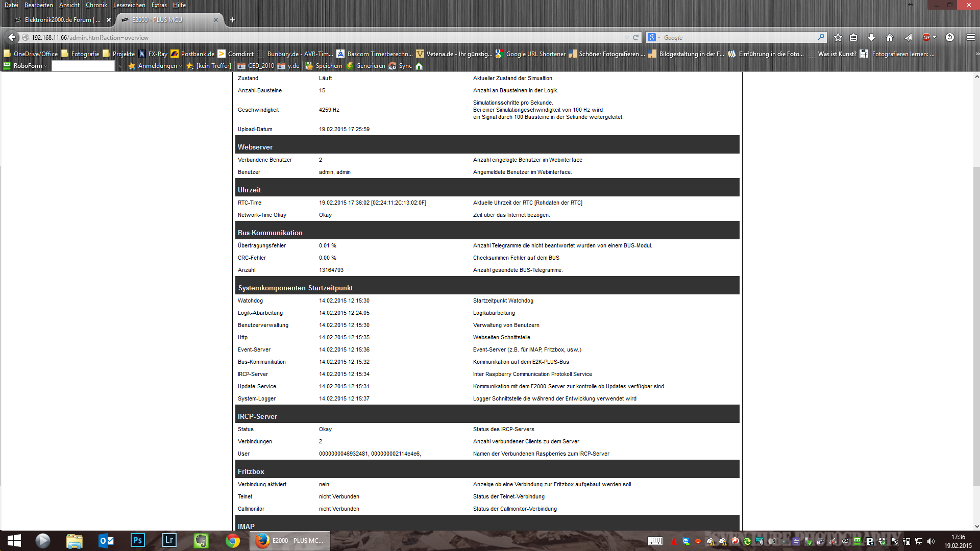Click RoboForm Generieren button
The image size is (980, 551).
pos(365,66)
